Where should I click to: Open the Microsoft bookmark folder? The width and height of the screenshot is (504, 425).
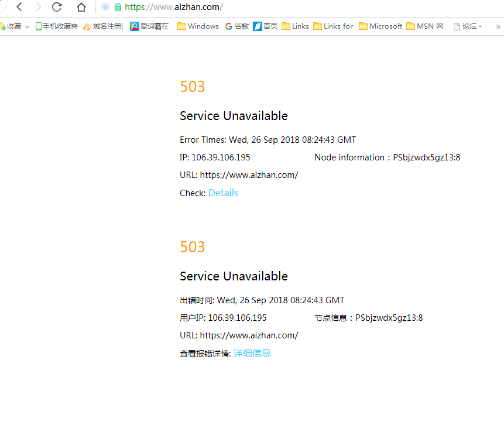click(x=380, y=26)
